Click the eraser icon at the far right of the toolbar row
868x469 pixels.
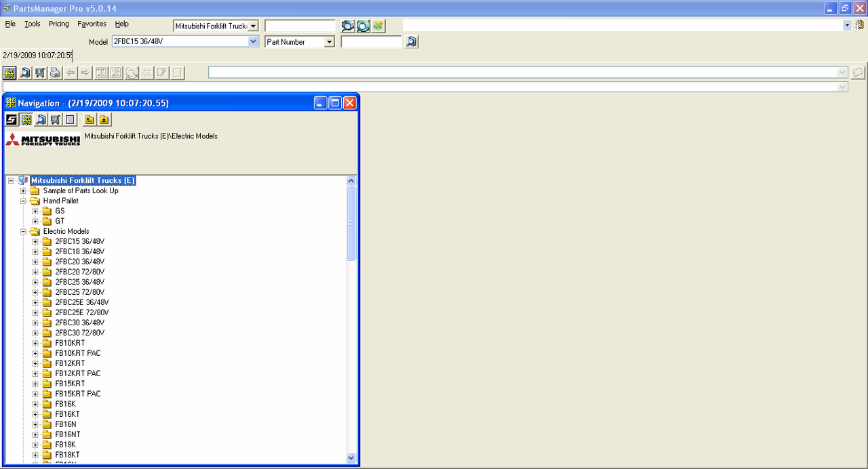coord(858,73)
